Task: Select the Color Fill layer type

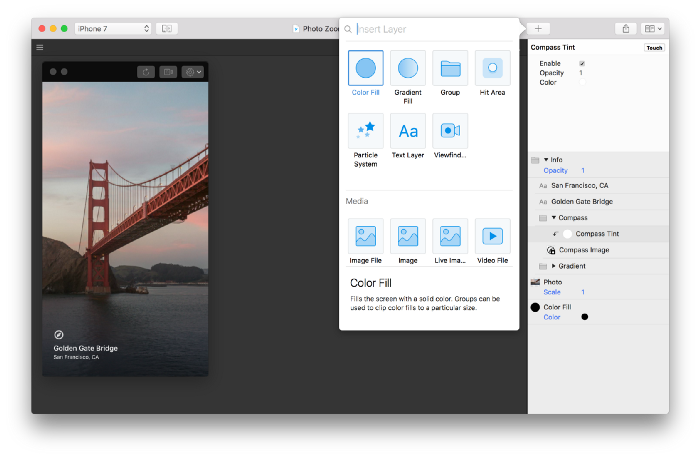Action: (x=365, y=68)
